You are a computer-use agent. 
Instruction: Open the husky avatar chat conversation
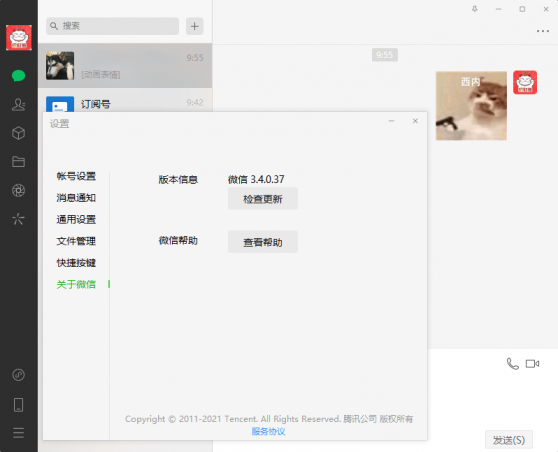click(125, 65)
